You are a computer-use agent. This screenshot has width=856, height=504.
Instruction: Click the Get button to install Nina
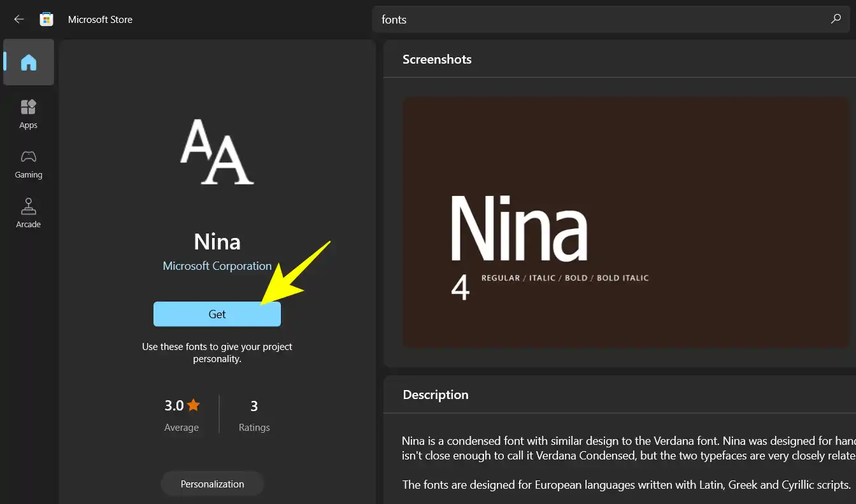pyautogui.click(x=217, y=314)
